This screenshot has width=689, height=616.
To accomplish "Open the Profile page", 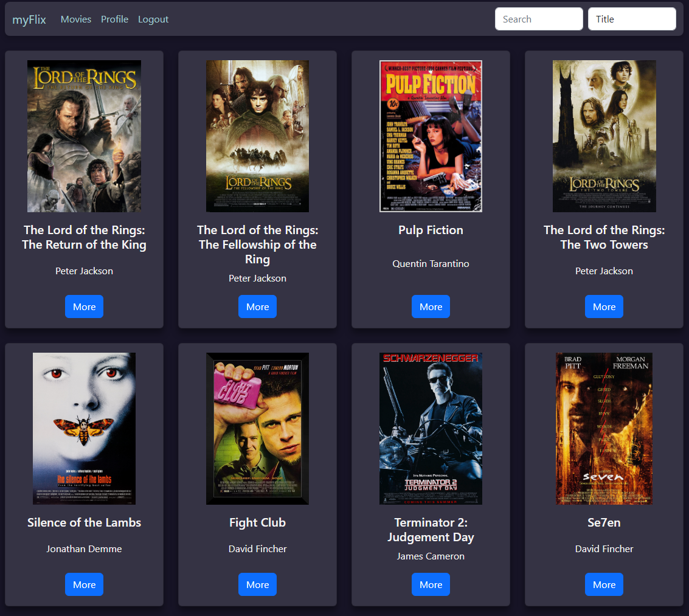I will 114,19.
